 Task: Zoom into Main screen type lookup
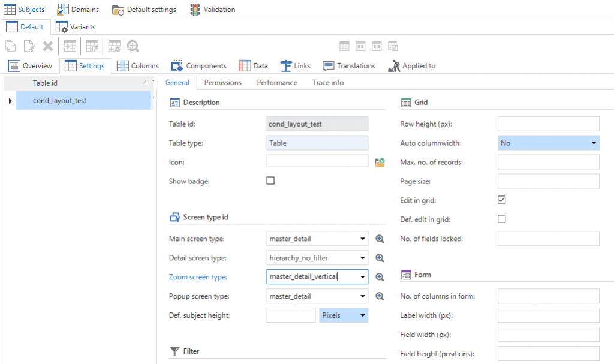(380, 239)
